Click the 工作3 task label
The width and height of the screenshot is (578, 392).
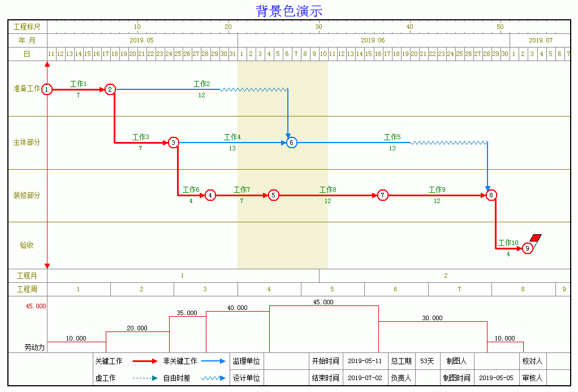pos(140,137)
